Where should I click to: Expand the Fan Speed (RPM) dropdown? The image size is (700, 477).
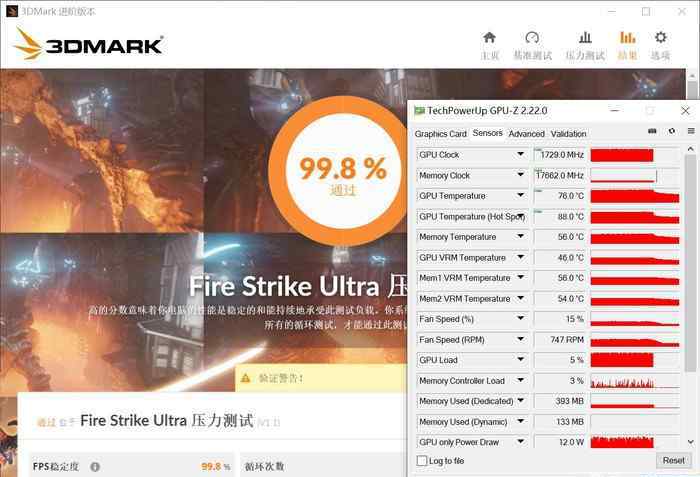click(x=521, y=339)
